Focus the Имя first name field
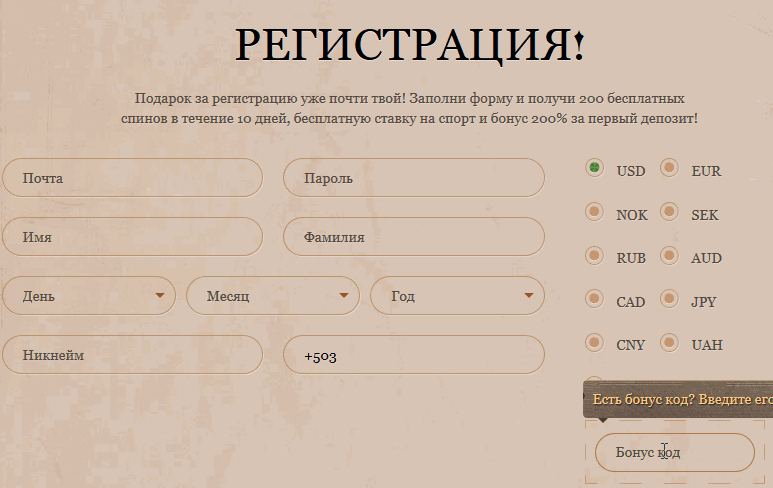Viewport: 773px width, 488px height. [133, 237]
